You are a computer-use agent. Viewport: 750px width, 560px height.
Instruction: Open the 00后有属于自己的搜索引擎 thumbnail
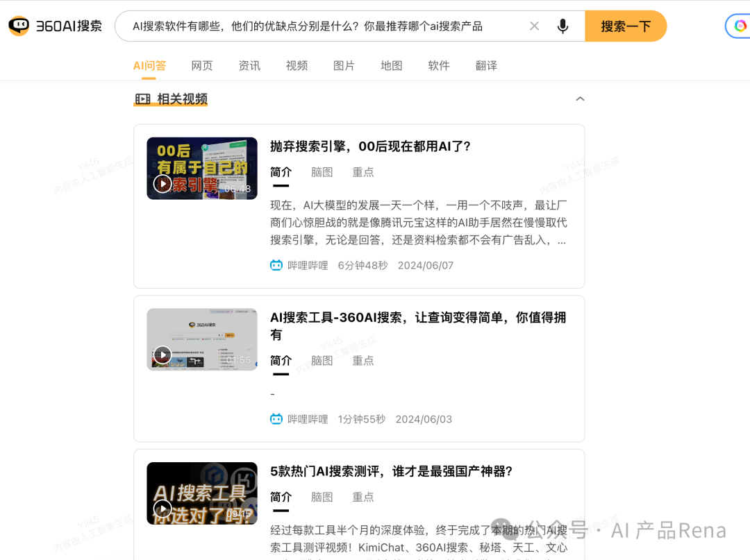coord(202,168)
